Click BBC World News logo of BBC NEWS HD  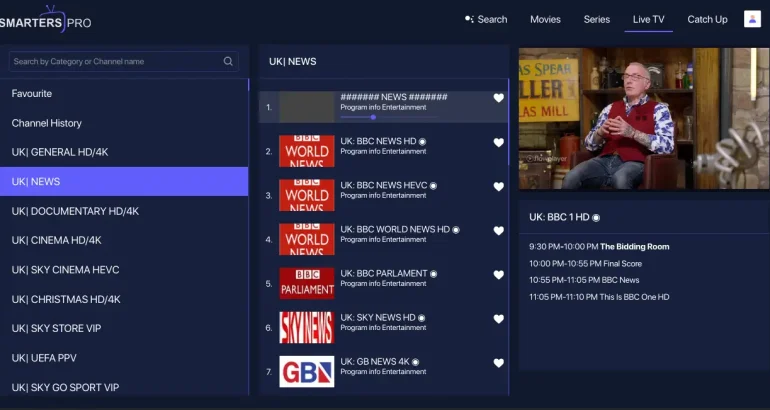pos(306,151)
